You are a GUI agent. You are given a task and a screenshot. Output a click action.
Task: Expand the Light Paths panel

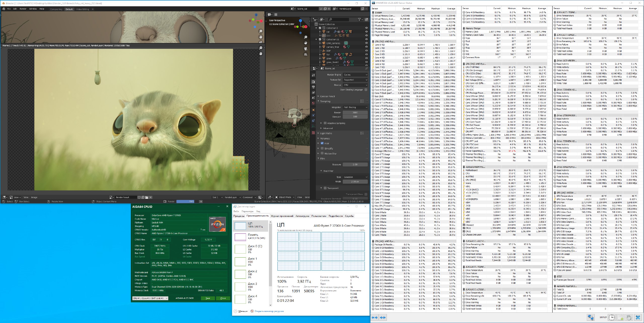pos(326,133)
